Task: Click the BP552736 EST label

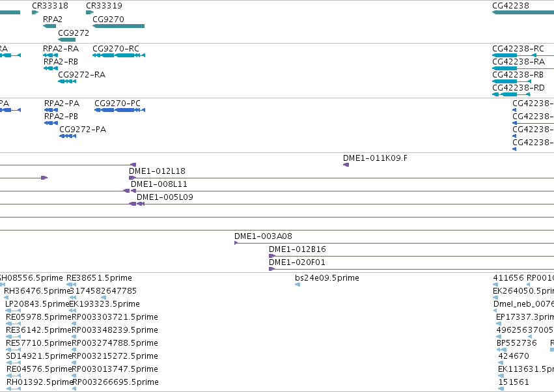Action: (517, 343)
